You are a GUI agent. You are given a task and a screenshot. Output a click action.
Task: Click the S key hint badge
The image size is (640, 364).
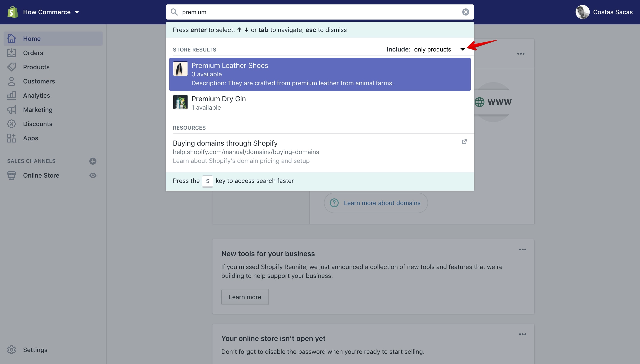(x=208, y=181)
